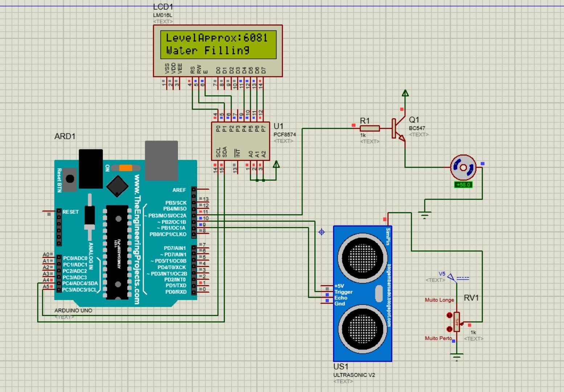Click the DC motor symbol near Q1
Viewport: 564px width, 392px height.
click(x=463, y=167)
